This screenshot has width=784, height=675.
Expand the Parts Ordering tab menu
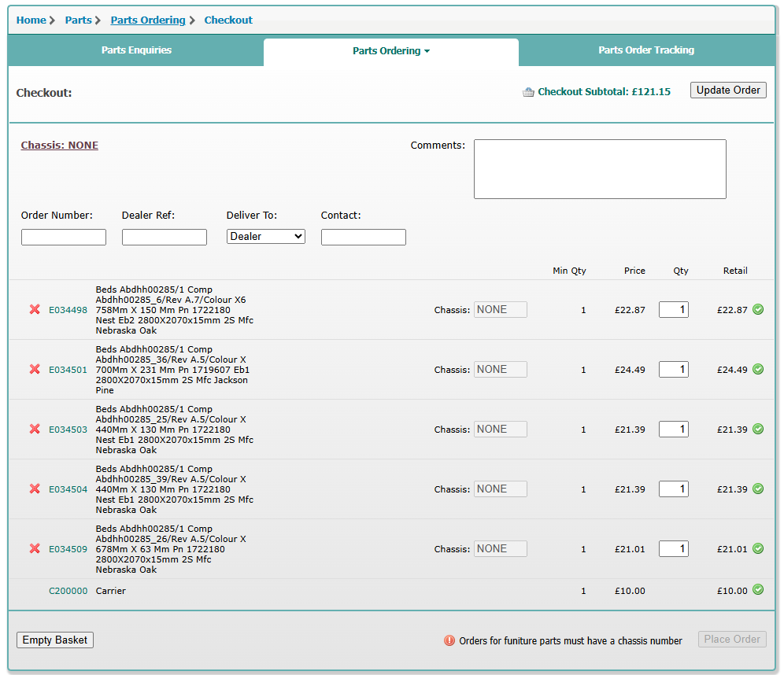pos(391,51)
